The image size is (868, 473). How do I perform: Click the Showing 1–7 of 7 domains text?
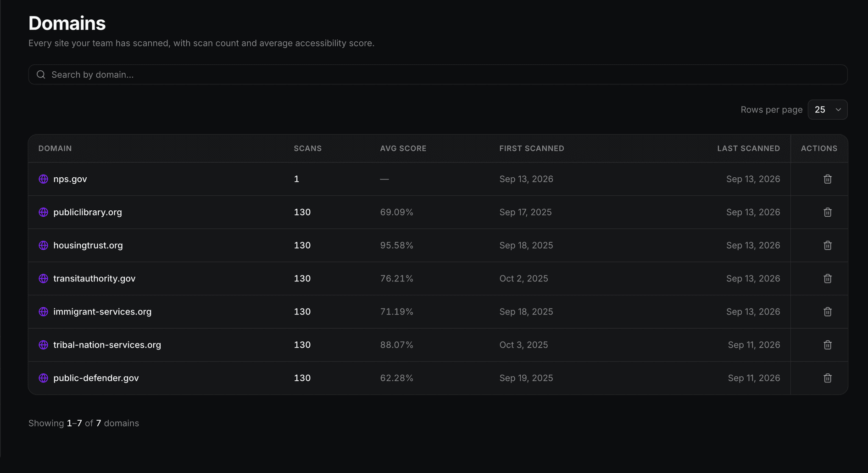click(x=83, y=423)
